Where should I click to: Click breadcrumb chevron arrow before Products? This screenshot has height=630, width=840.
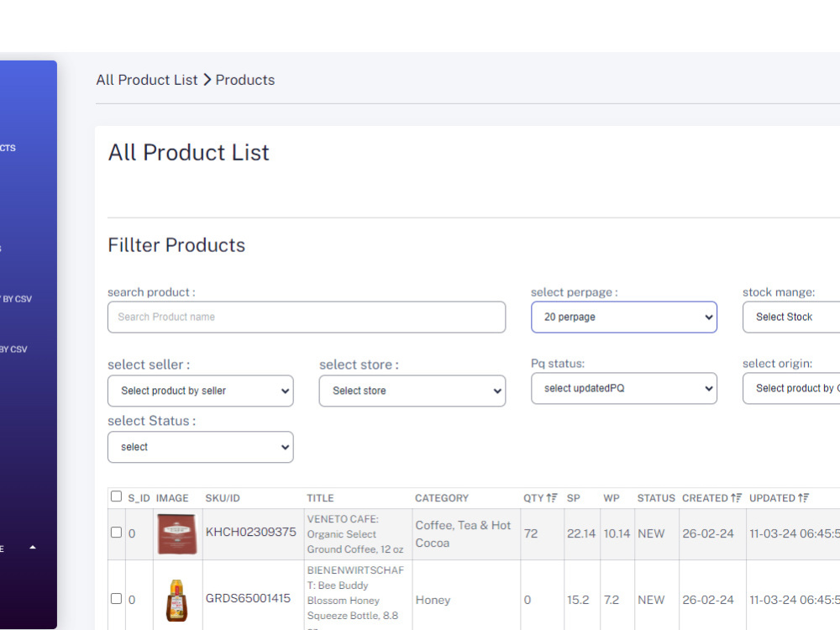coord(207,80)
